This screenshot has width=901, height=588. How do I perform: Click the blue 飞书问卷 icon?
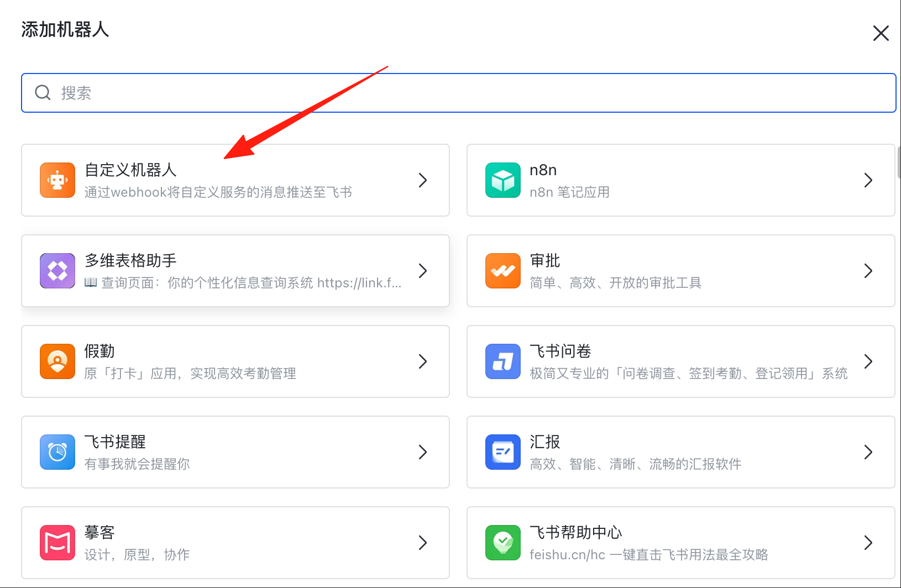[503, 361]
